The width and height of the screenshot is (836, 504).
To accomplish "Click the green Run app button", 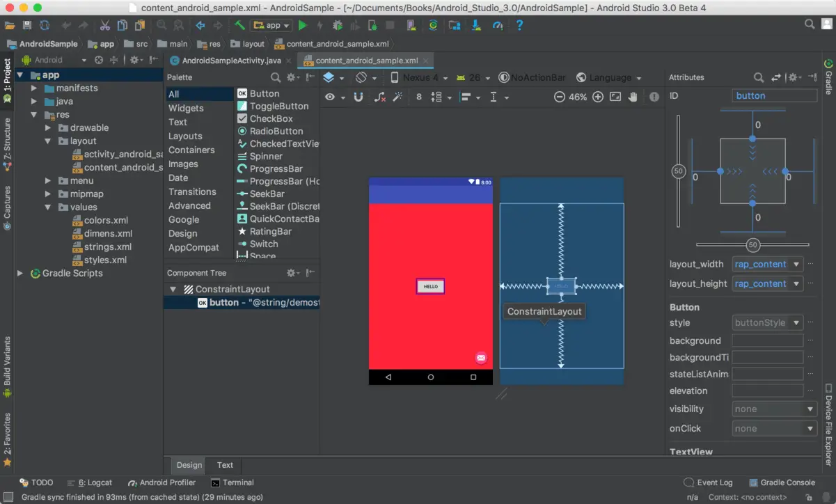I will [x=302, y=25].
